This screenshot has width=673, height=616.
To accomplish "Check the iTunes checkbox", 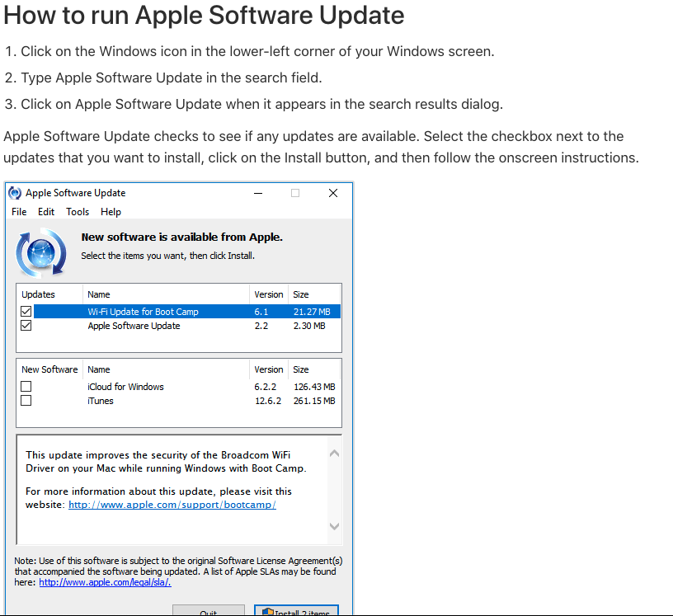I will [x=26, y=401].
